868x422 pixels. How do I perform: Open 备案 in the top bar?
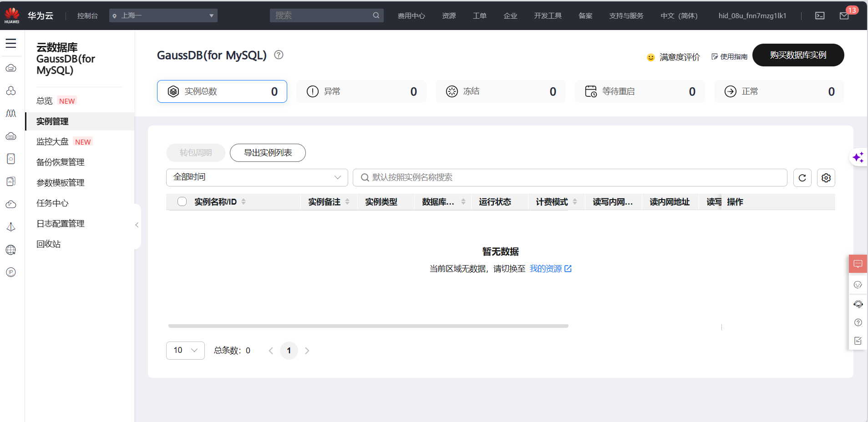click(x=585, y=16)
